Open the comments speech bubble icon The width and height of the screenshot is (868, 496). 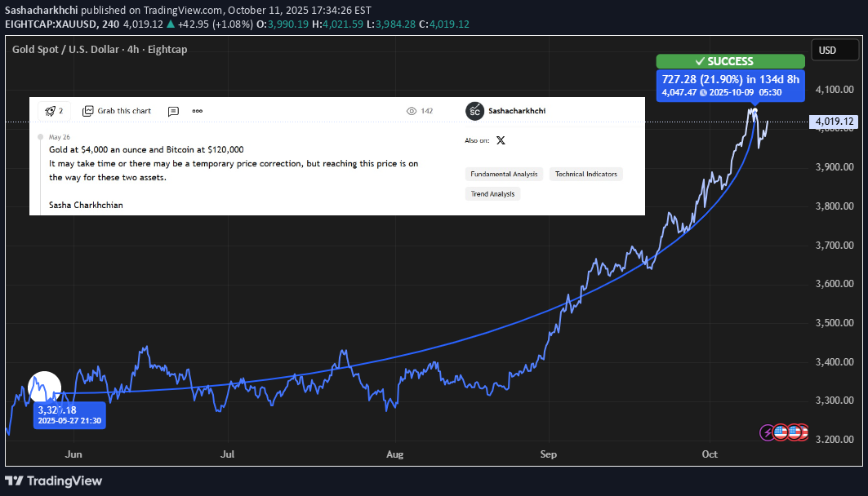[x=173, y=111]
